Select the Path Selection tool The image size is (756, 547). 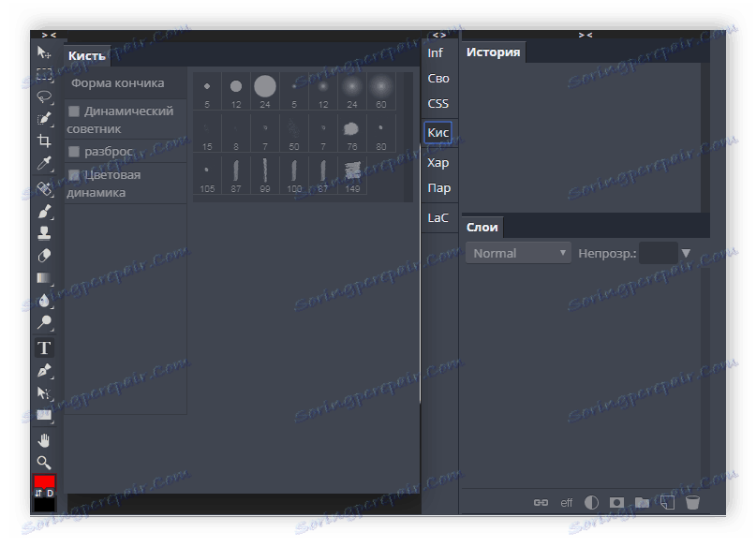point(44,392)
